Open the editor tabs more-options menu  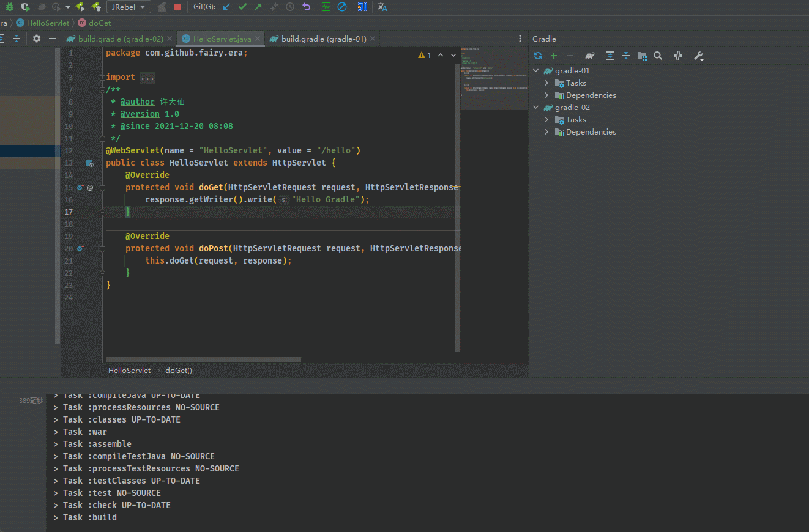click(520, 39)
